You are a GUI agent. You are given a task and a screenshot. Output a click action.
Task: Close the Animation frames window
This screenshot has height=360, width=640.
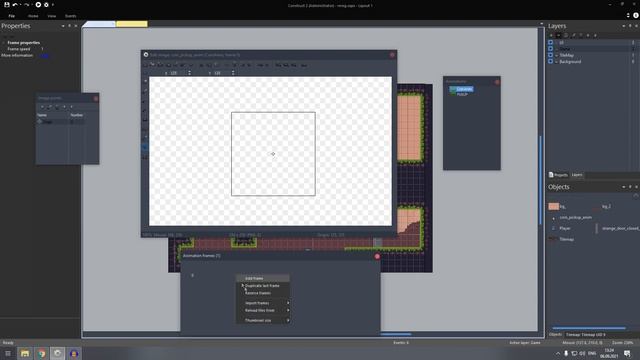coord(377,256)
